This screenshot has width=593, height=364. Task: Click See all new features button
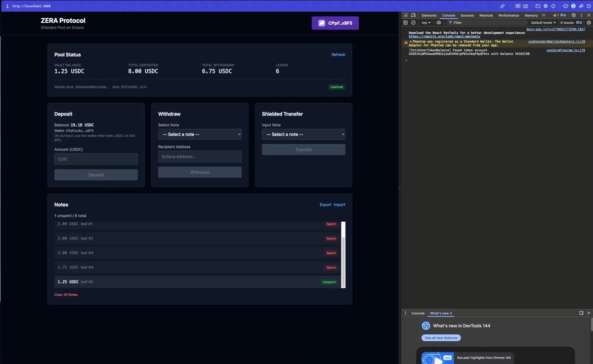click(x=441, y=338)
